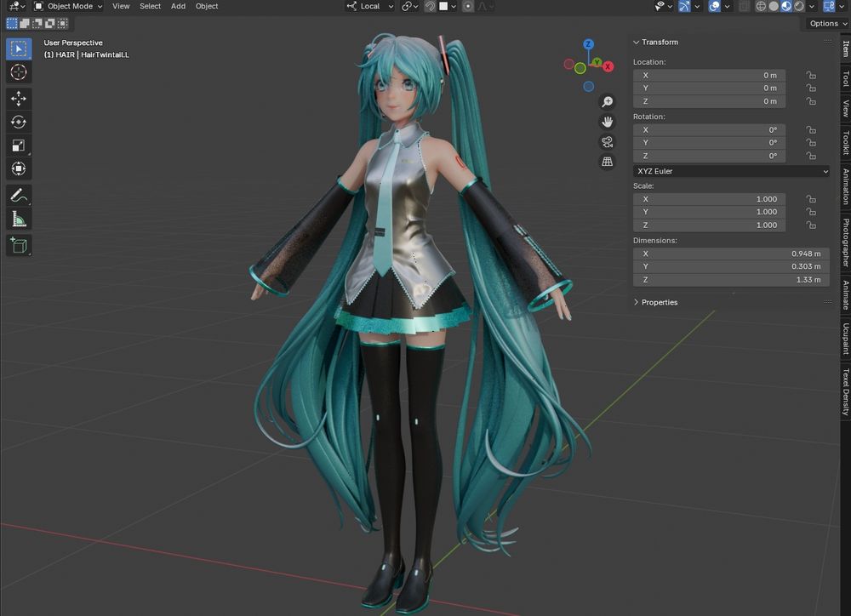Set selection mode to invert selection

pos(50,23)
